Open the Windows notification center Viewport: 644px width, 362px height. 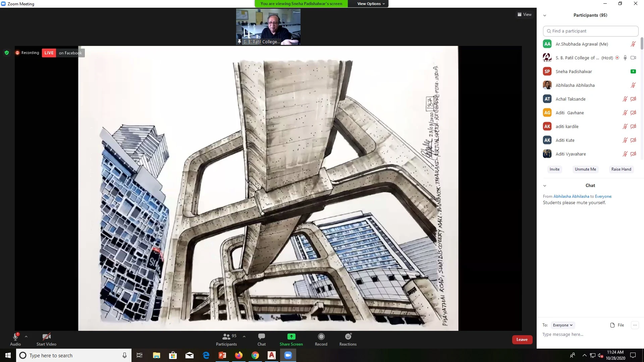coord(633,355)
